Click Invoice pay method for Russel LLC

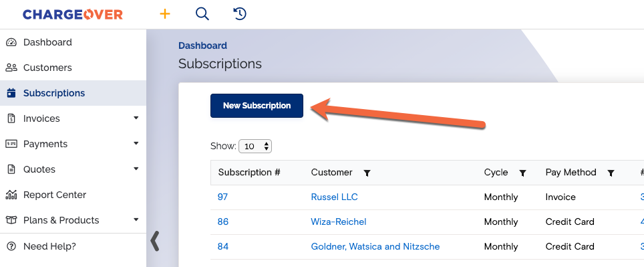pos(560,197)
